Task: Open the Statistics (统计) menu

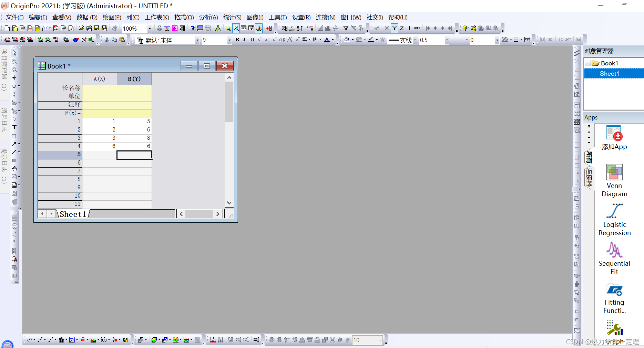Action: pyautogui.click(x=232, y=17)
